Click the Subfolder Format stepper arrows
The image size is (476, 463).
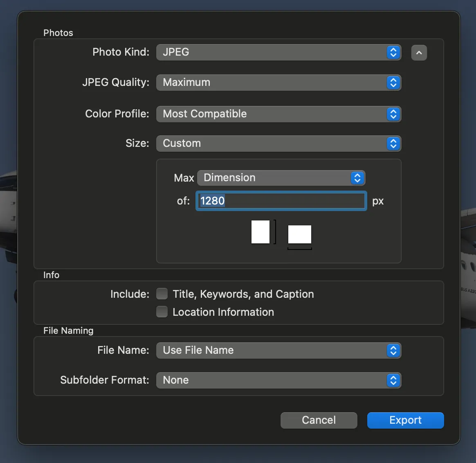(393, 380)
